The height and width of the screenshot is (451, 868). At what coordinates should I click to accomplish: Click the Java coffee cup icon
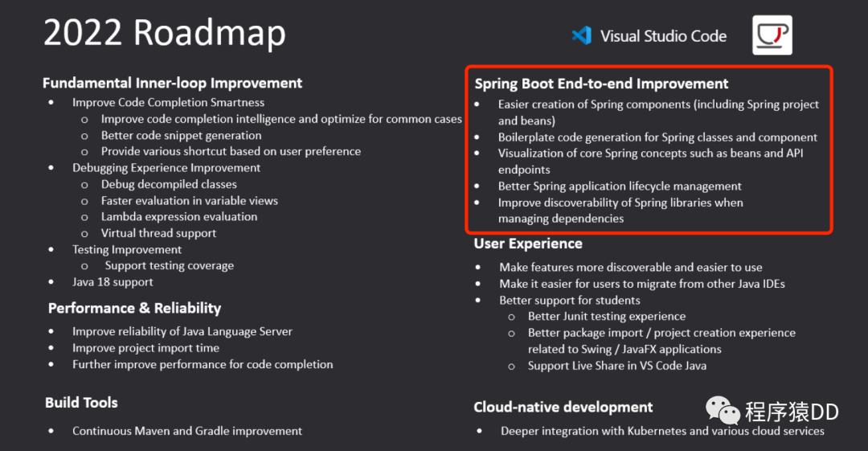click(772, 35)
